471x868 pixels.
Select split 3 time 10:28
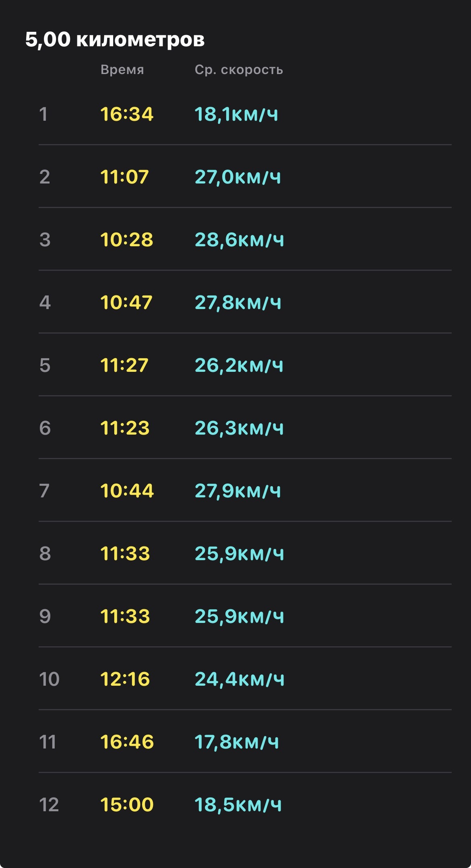(127, 239)
